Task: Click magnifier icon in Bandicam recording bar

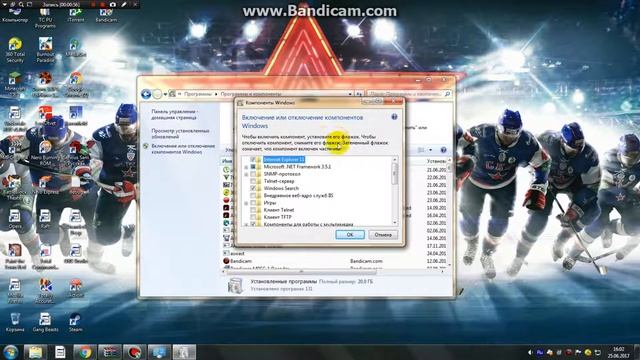Action: (x=21, y=4)
